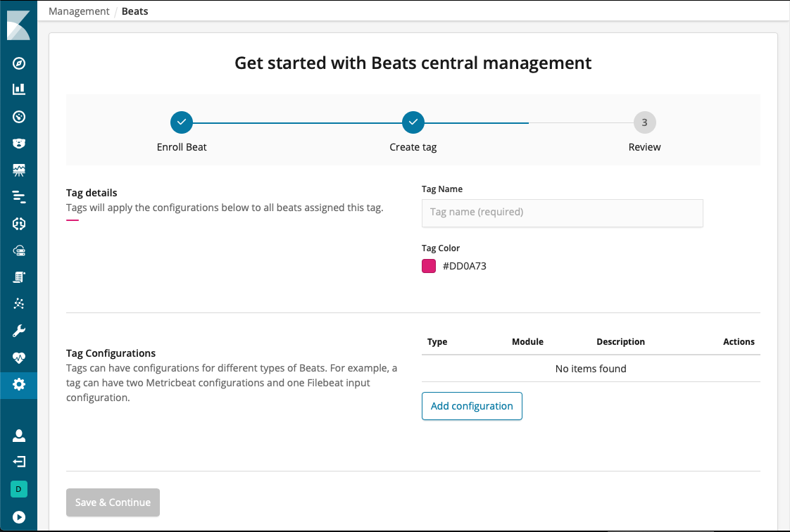Viewport: 790px width, 532px height.
Task: Click the Type column header
Action: [437, 342]
